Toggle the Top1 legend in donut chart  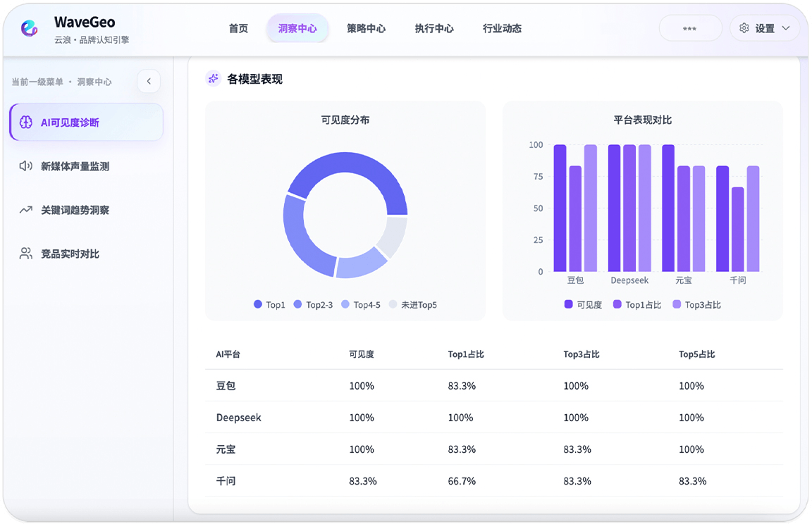pos(269,305)
